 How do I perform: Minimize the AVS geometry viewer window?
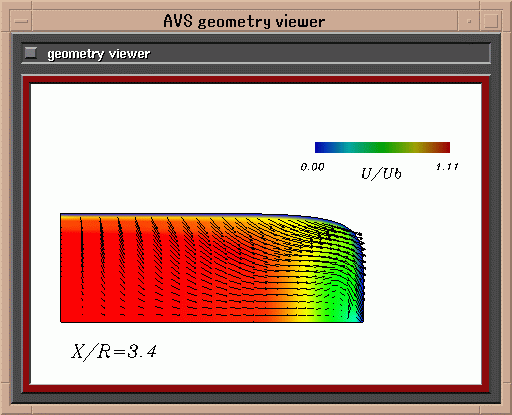coord(469,21)
